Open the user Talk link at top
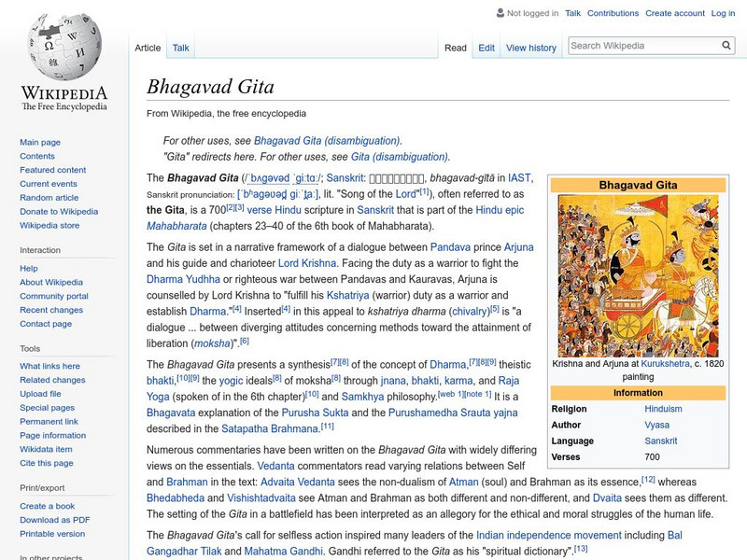Screen dimensions: 747x560 (x=572, y=13)
